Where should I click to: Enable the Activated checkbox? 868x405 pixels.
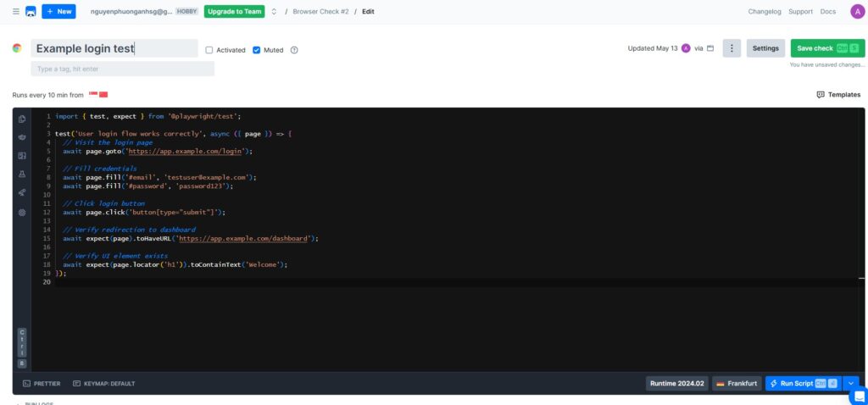(209, 50)
